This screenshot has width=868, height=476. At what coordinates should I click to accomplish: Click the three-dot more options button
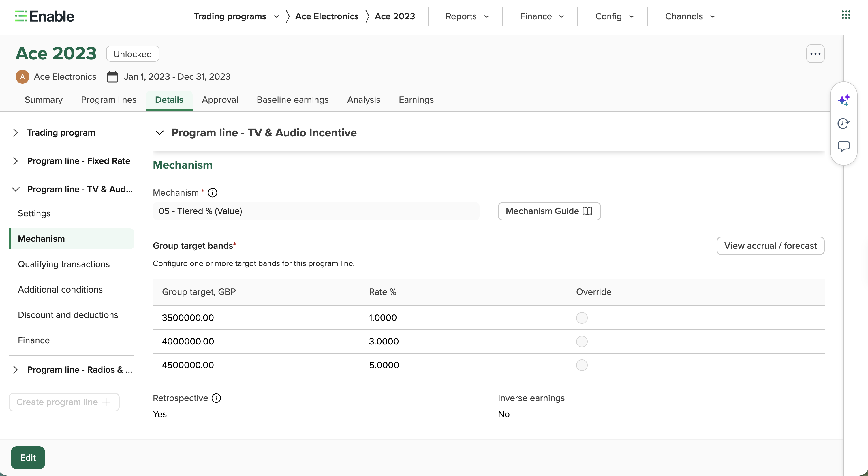coord(815,54)
